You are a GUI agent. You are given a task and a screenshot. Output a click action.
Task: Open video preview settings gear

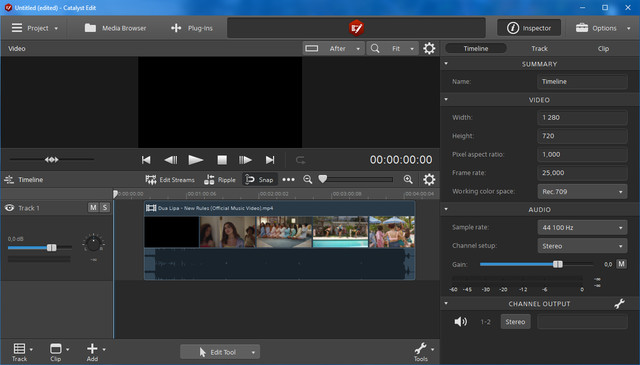pos(429,49)
